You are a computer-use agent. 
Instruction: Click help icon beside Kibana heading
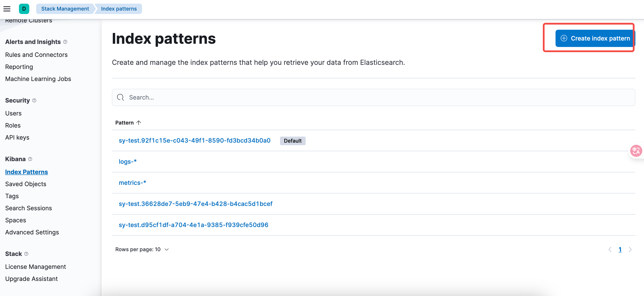tap(30, 159)
